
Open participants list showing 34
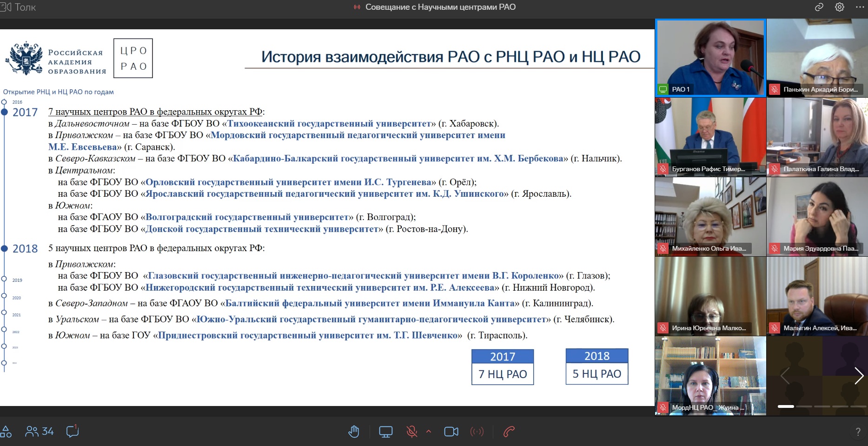40,432
